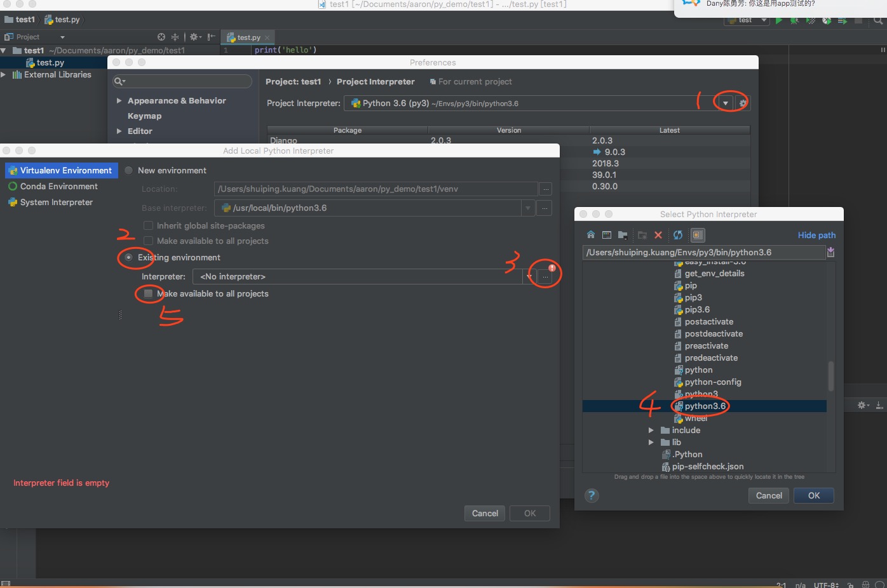Hide the Project tool window

(212, 37)
